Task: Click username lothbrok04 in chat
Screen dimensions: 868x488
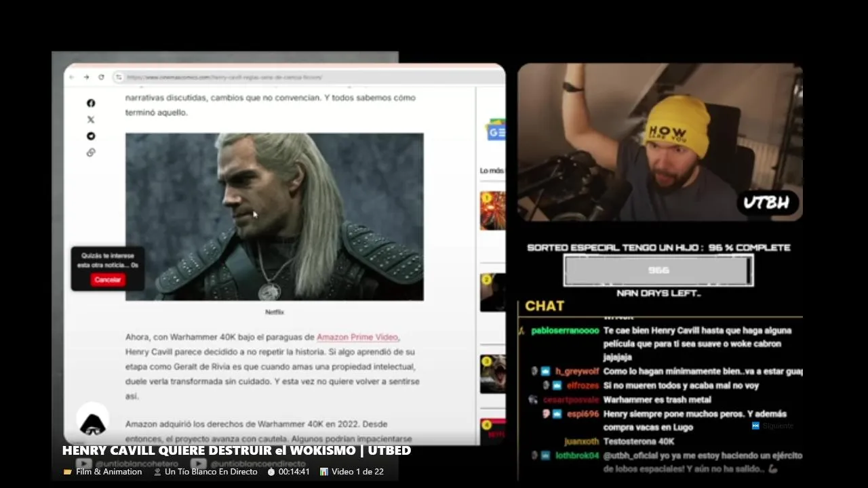Action: [577, 456]
